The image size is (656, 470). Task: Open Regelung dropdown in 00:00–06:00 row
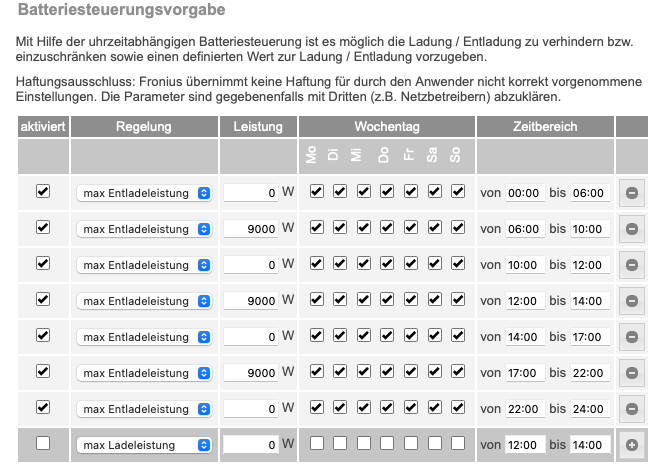[x=145, y=193]
